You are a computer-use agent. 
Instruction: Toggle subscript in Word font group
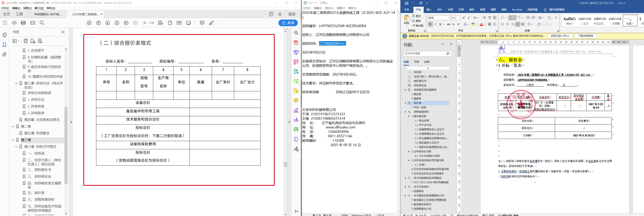click(454, 24)
